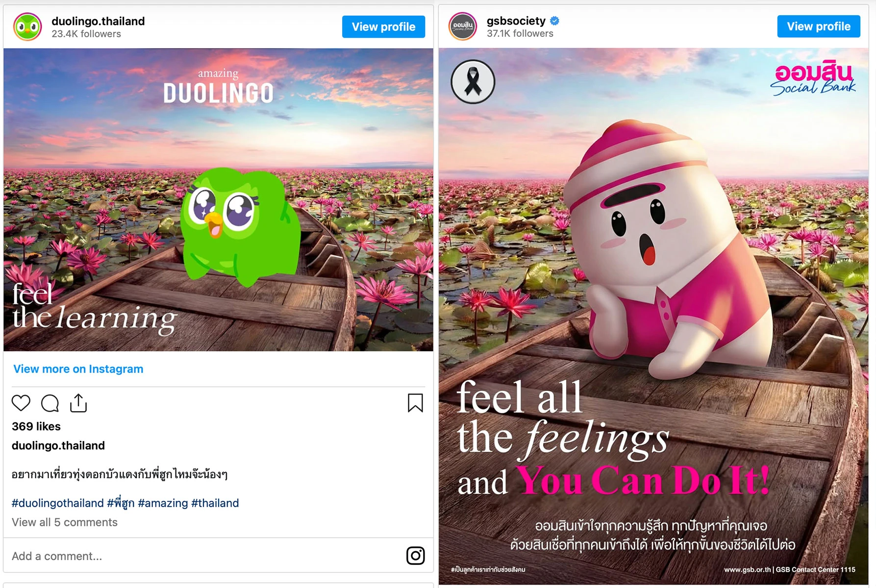This screenshot has height=588, width=876.
Task: Open the Duolingo lotus boat post image
Action: pos(218,199)
